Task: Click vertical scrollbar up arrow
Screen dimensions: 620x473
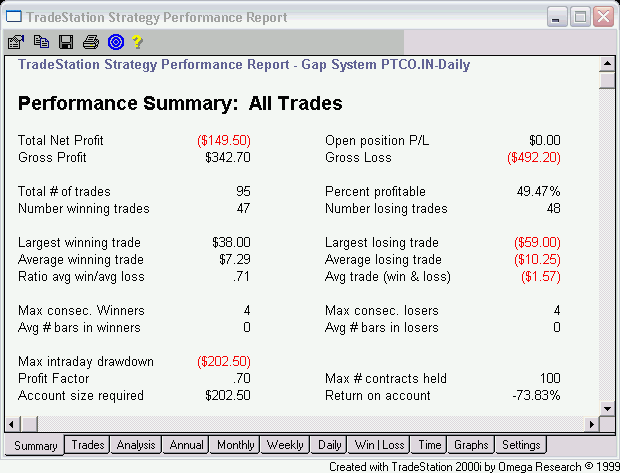Action: (x=607, y=64)
